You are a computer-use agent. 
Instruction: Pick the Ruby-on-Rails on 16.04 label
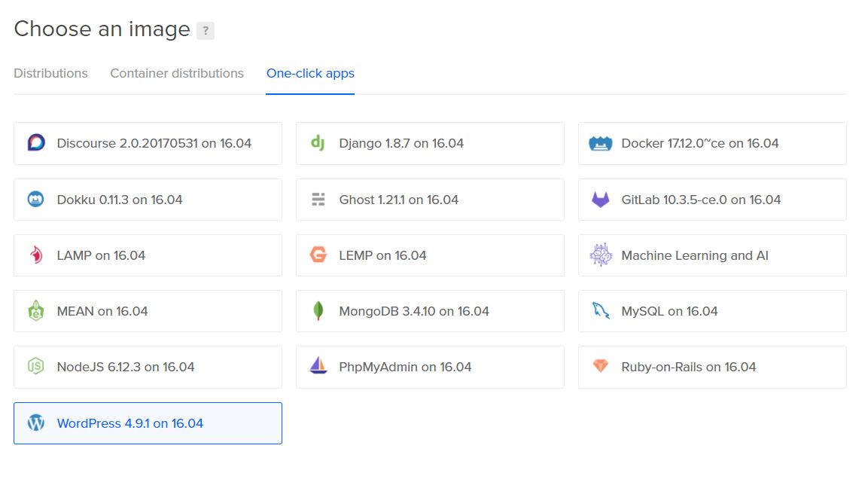(689, 367)
